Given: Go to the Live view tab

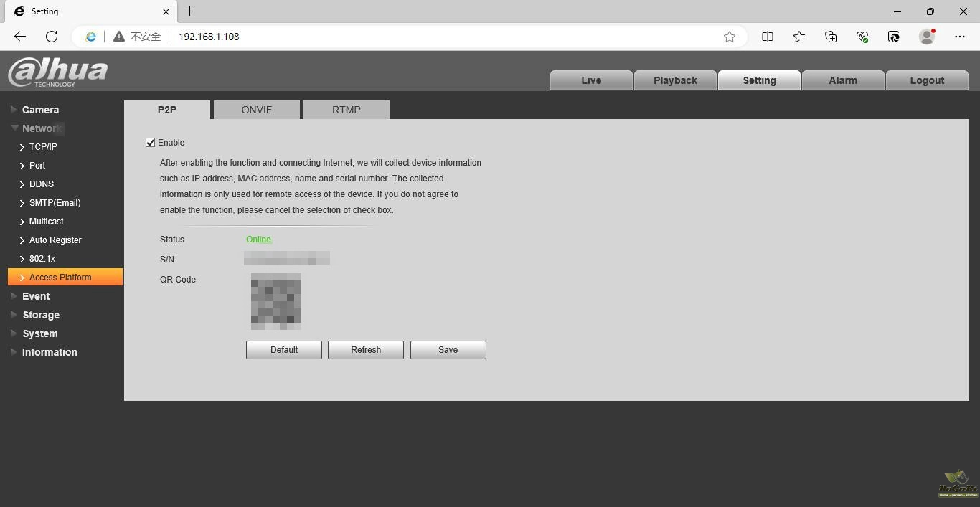Looking at the screenshot, I should point(591,80).
